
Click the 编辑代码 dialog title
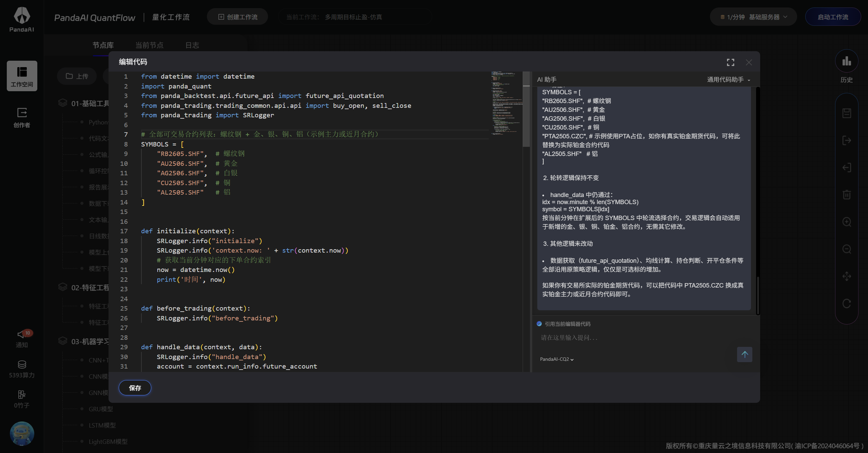(133, 62)
